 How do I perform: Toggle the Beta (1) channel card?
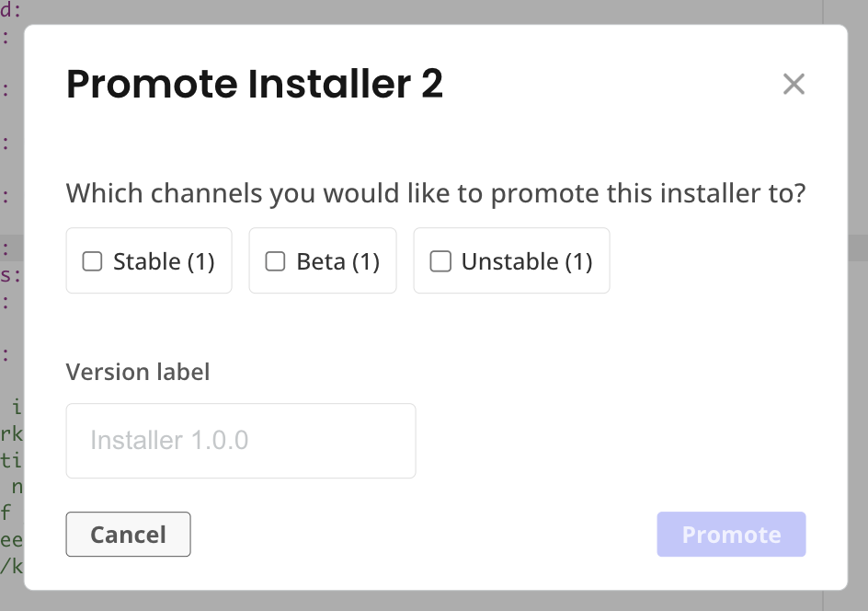[322, 260]
